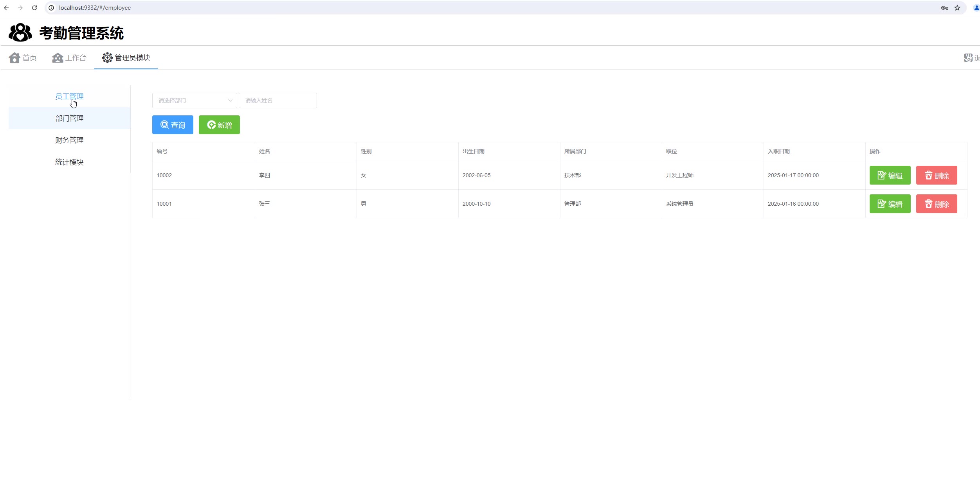This screenshot has height=499, width=980.
Task: Go back with browser back arrow
Action: coord(6,8)
